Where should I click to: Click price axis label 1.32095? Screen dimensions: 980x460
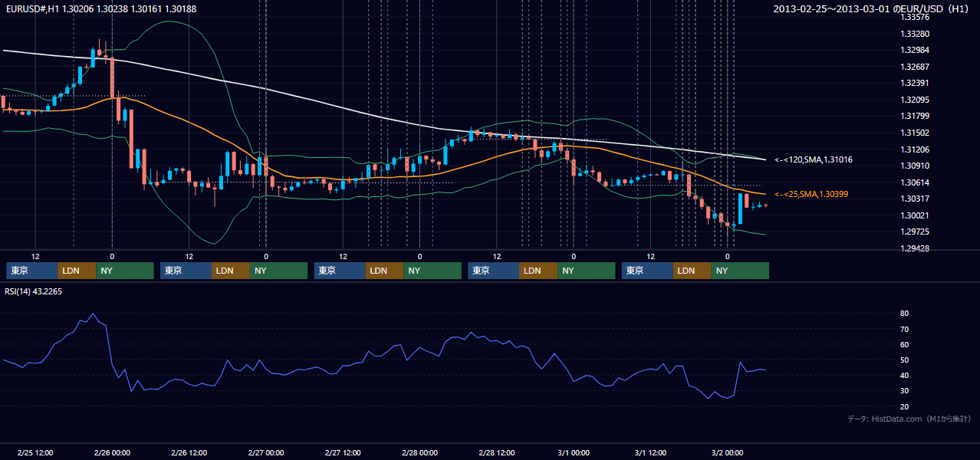[915, 100]
